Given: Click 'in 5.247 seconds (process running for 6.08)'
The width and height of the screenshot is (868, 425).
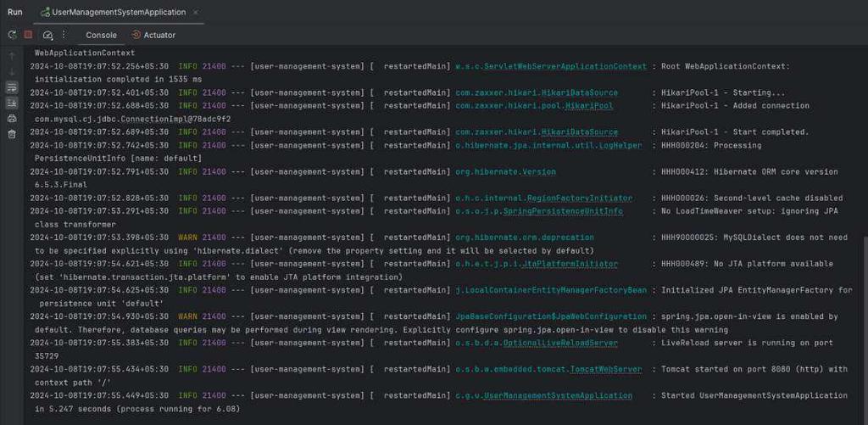Looking at the screenshot, I should click(137, 409).
